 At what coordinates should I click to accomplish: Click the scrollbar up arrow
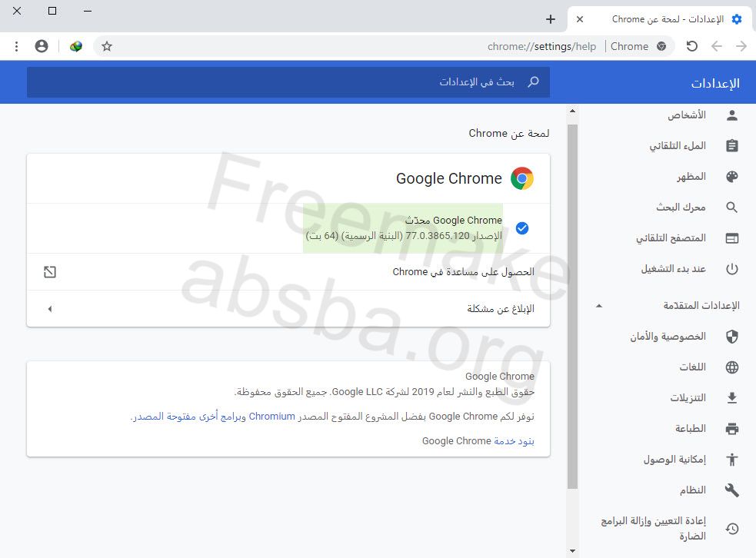[572, 111]
